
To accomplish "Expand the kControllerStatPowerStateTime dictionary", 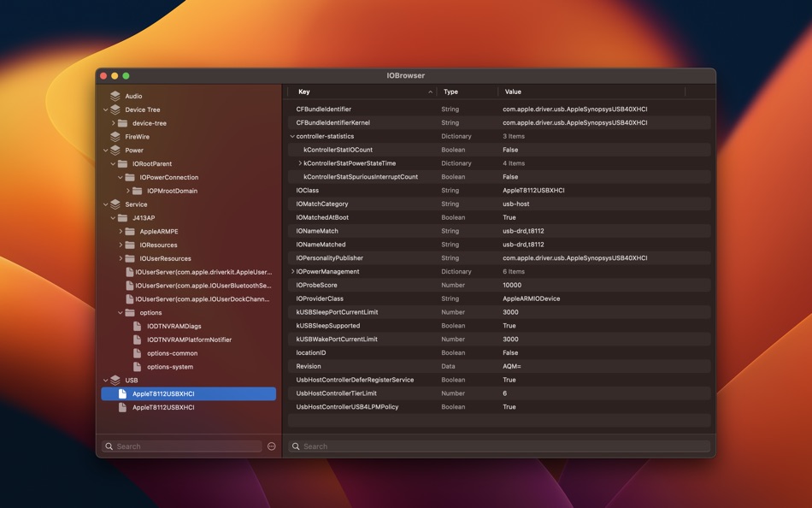I will pos(300,163).
